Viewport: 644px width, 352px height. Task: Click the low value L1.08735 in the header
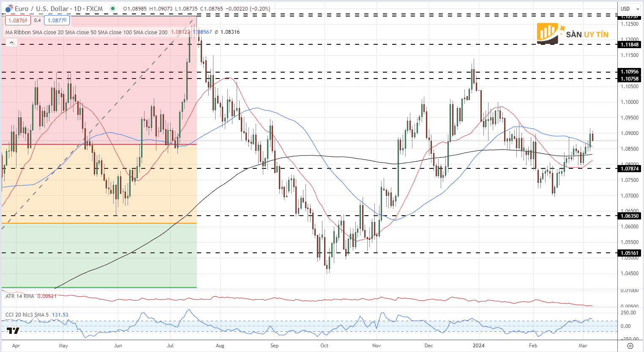pos(186,8)
